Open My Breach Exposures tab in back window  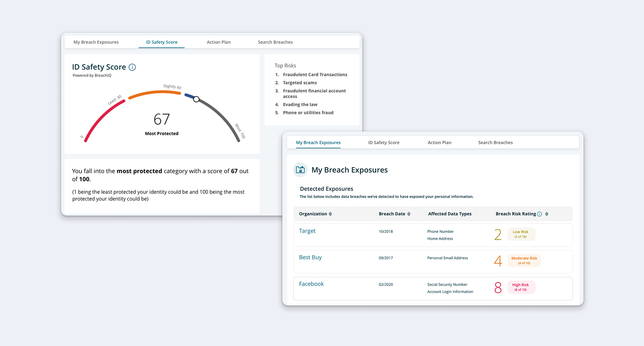(96, 42)
